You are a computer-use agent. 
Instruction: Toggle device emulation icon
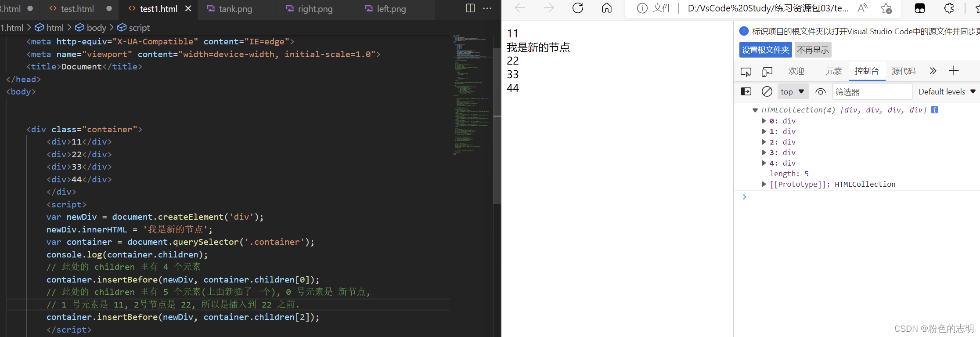(767, 71)
